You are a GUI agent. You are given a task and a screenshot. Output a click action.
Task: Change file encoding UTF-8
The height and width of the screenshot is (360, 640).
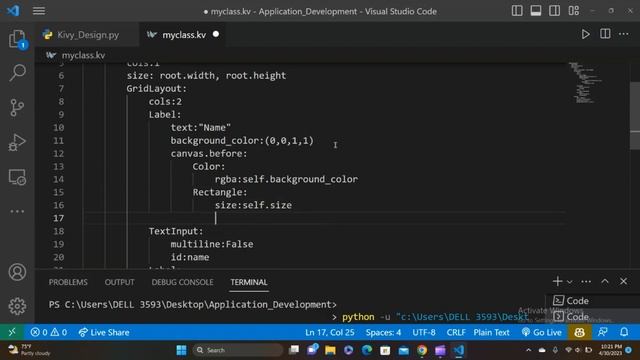pos(424,332)
